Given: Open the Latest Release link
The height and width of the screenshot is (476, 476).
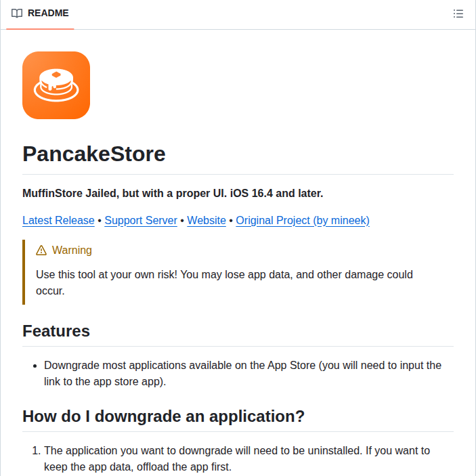Looking at the screenshot, I should (x=59, y=220).
